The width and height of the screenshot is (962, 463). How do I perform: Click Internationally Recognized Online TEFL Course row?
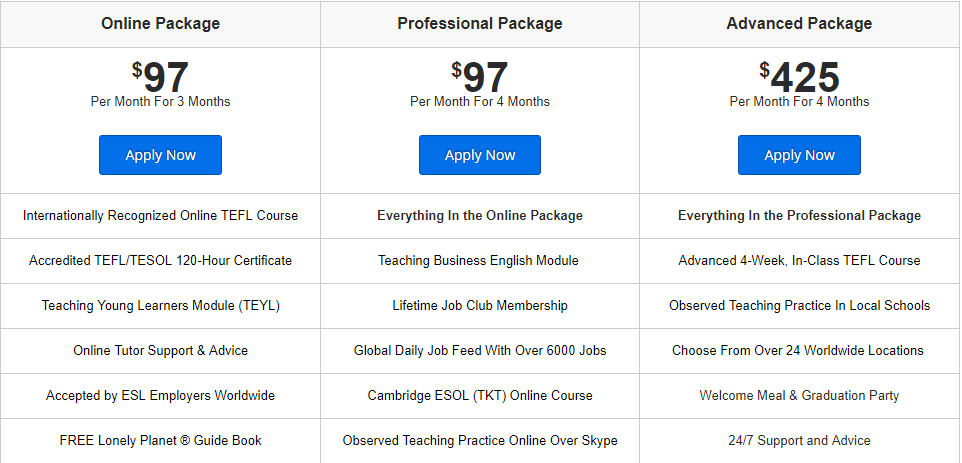161,216
